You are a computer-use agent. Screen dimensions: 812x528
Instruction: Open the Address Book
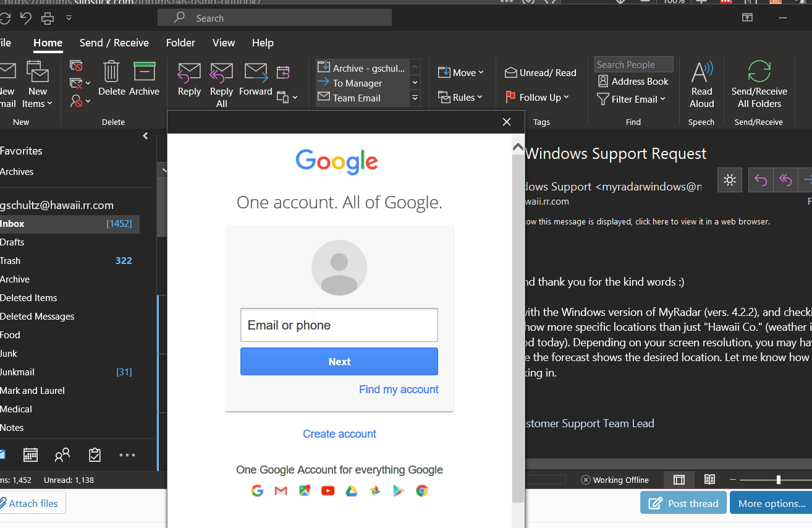click(633, 81)
